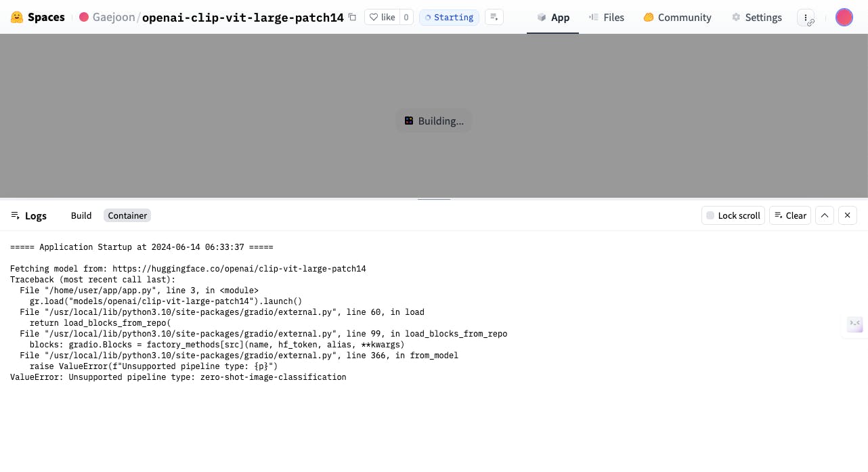Viewport: 868px width, 472px height.
Task: Click the 'return load_blocks_from_repo(' log line
Action: click(x=100, y=323)
